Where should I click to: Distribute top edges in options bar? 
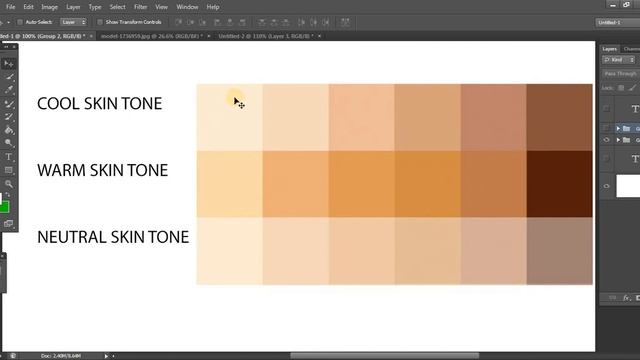coord(262,22)
